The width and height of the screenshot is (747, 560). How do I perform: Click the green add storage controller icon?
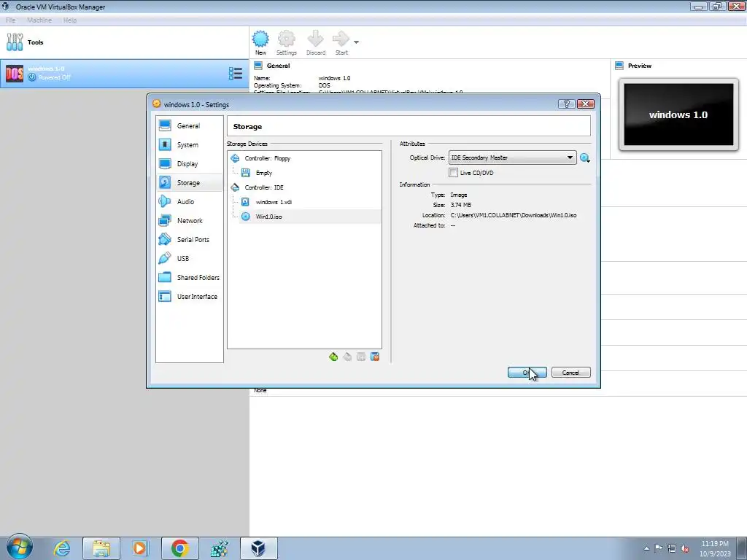(333, 357)
